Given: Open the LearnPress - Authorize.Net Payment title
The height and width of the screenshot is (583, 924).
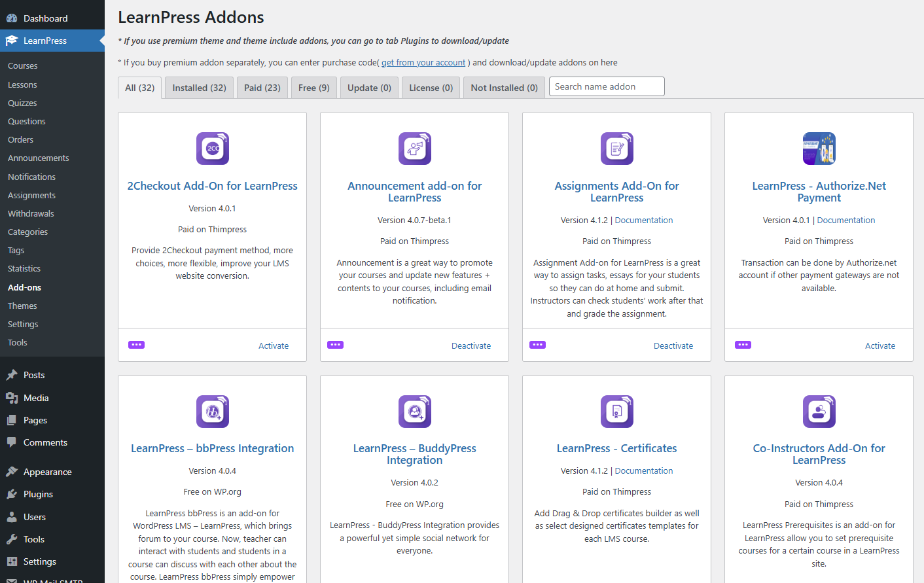Looking at the screenshot, I should point(819,192).
